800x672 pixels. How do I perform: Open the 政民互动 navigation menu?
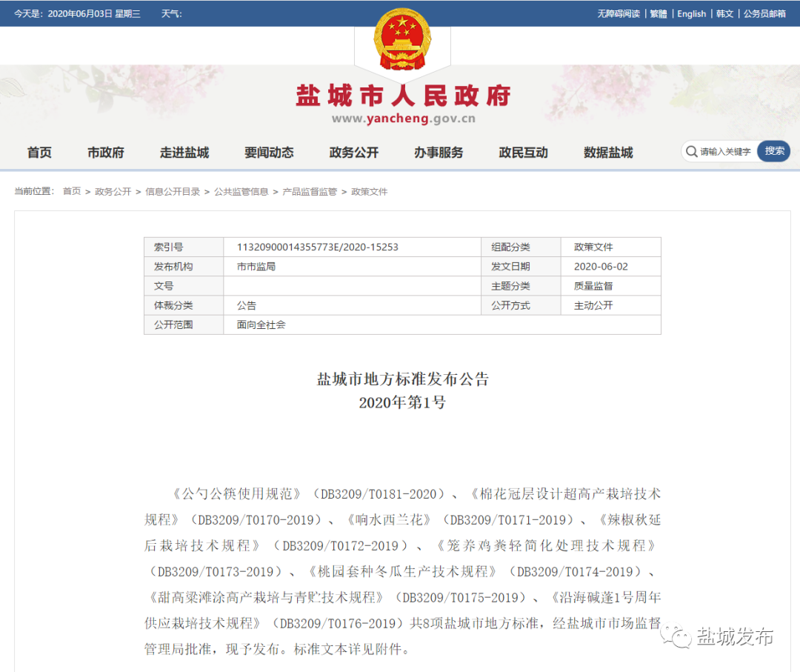tap(524, 153)
